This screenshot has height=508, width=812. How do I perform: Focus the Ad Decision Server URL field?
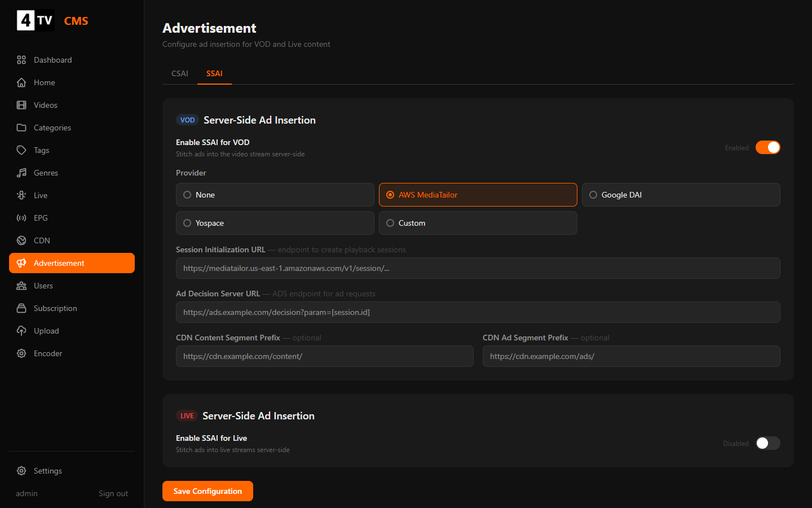tap(478, 312)
